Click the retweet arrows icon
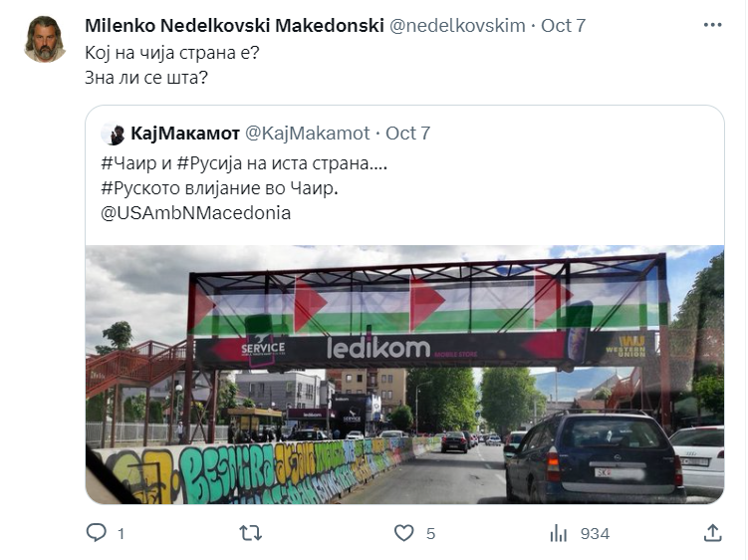Image resolution: width=748 pixels, height=560 pixels. pos(250,533)
